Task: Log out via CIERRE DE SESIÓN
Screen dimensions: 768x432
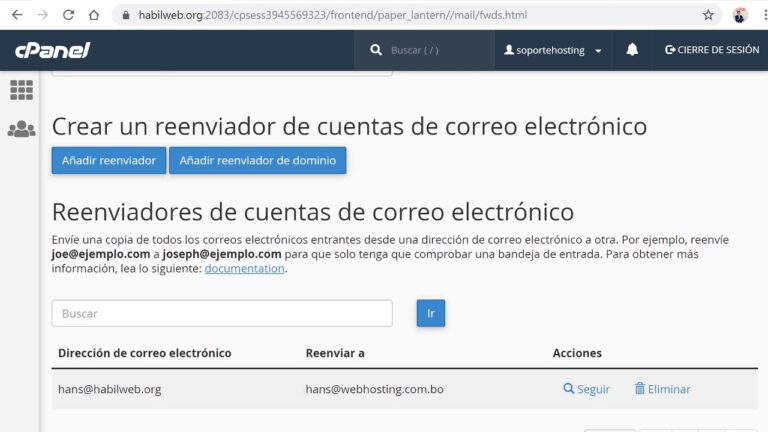Action: (x=712, y=50)
